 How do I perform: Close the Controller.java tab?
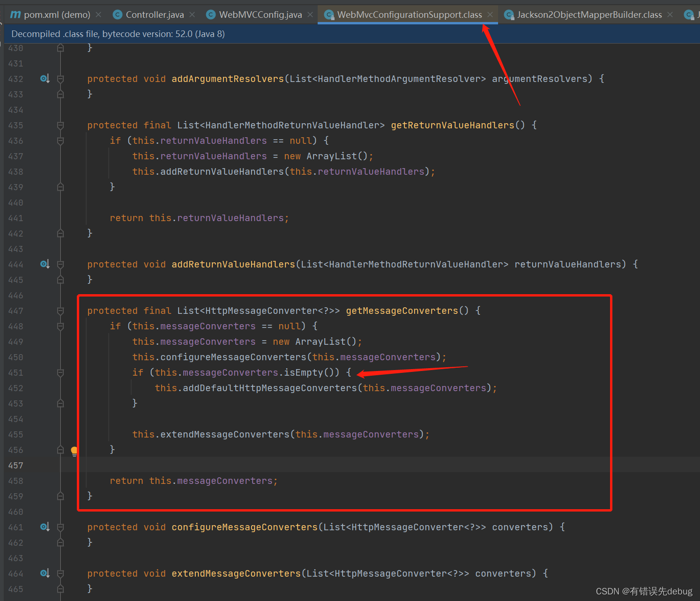192,15
